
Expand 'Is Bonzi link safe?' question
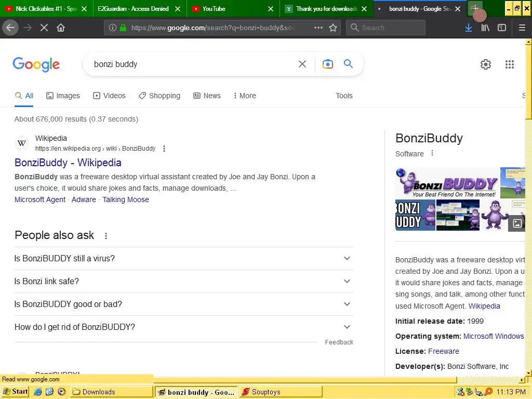pos(183,281)
